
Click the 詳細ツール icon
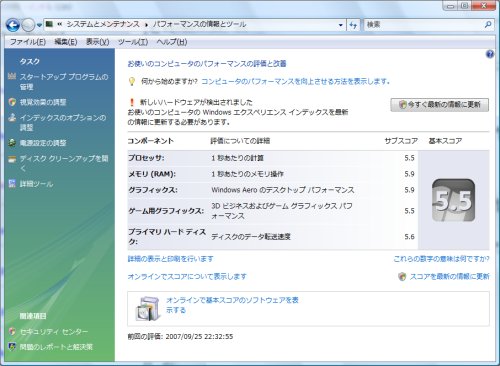pyautogui.click(x=12, y=184)
